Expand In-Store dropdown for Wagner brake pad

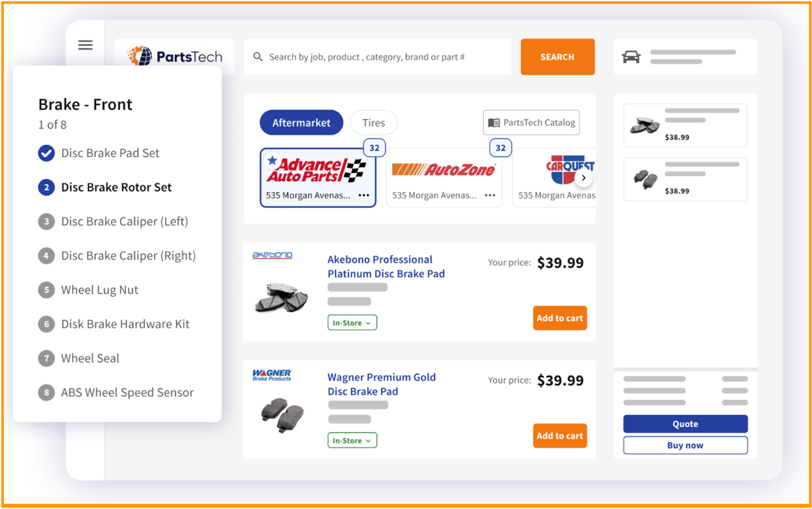[x=352, y=440]
